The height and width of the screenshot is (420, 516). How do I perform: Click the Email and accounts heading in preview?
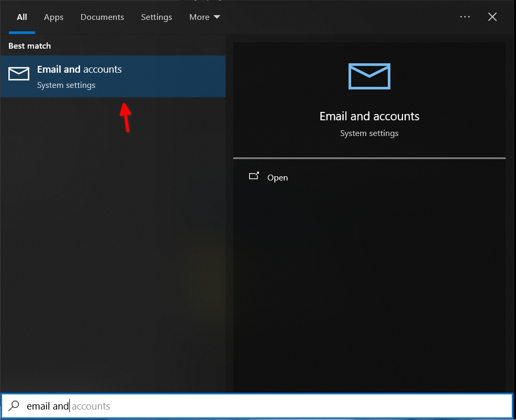coord(369,116)
